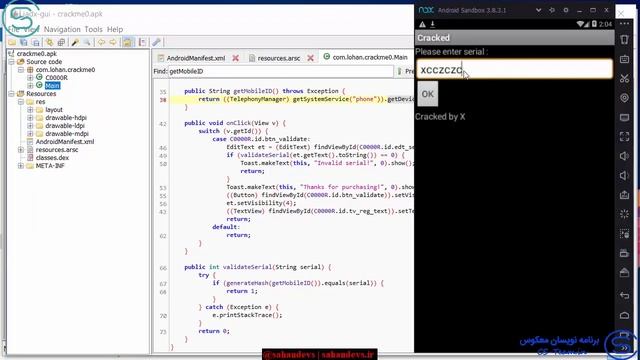Click the Nox pin window icon

point(552,10)
